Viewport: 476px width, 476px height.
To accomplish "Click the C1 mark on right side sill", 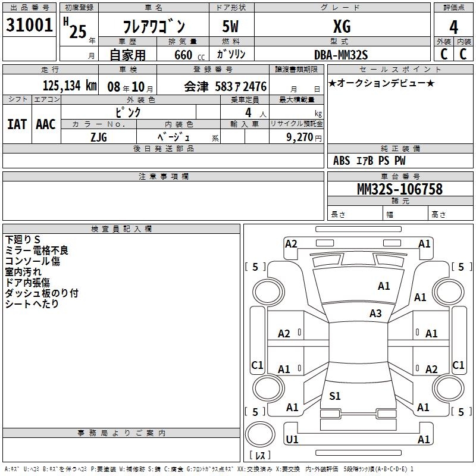I will (x=458, y=365).
